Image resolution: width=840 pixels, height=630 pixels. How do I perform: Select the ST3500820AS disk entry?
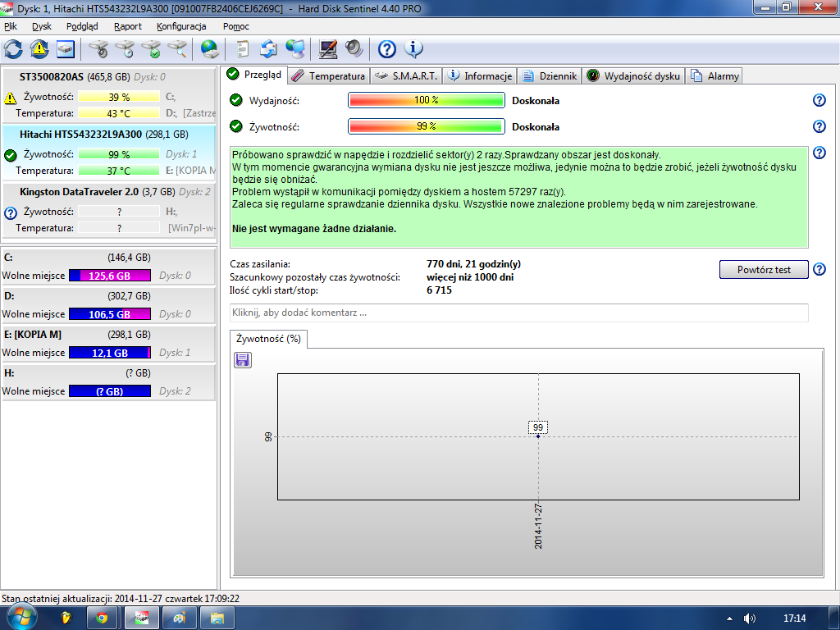(109, 95)
